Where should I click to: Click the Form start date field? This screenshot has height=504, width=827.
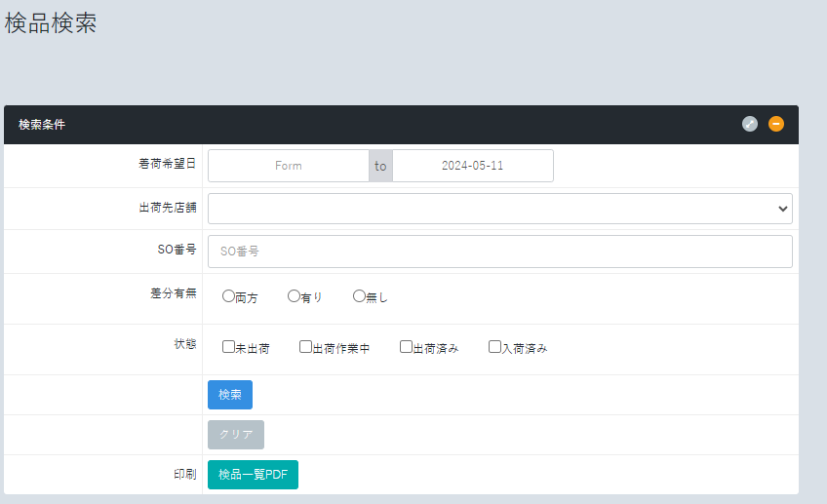click(289, 166)
